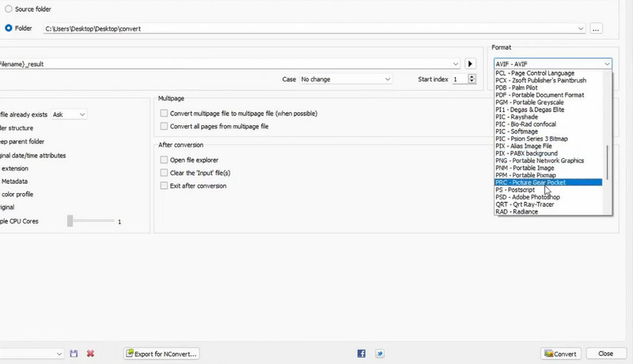
Task: Browse for output folder with ... button
Action: click(596, 28)
